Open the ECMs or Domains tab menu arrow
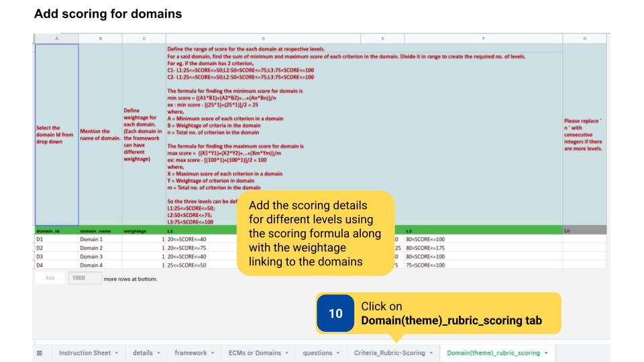Image resolution: width=644 pixels, height=362 pixels. click(x=287, y=353)
